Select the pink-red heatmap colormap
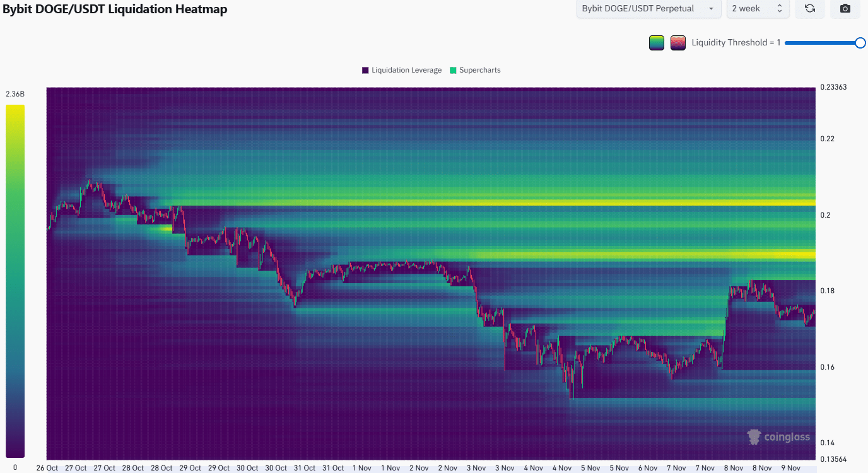The width and height of the screenshot is (868, 473). [677, 42]
